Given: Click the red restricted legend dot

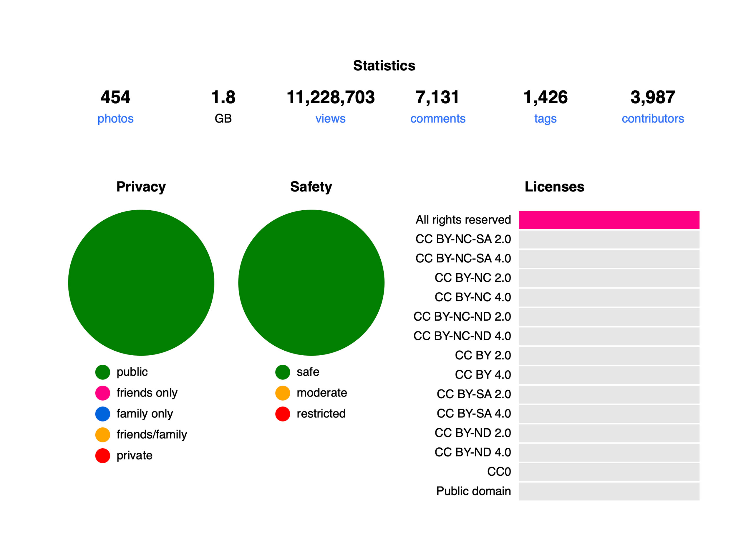Looking at the screenshot, I should (283, 414).
